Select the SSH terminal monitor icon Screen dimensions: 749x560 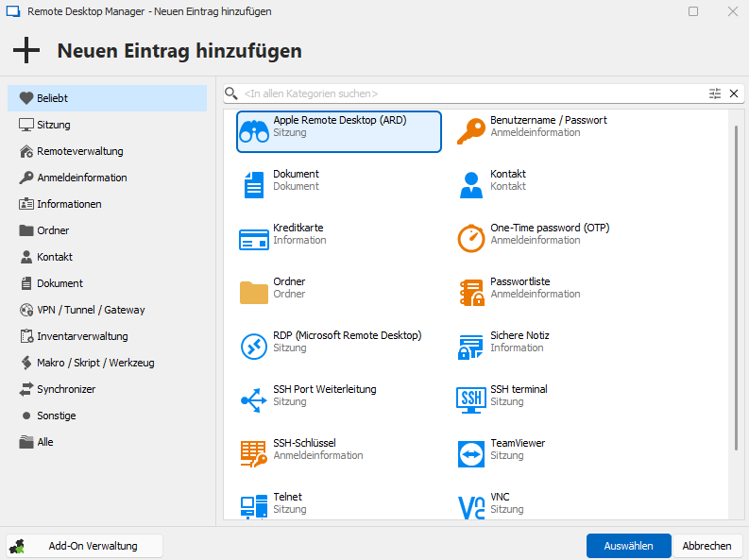[x=471, y=400]
